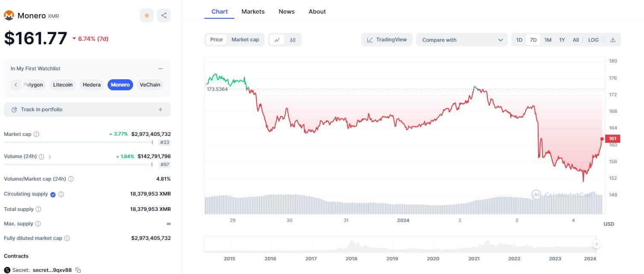Click the timeline range slider handle
644x274 pixels.
596,244
